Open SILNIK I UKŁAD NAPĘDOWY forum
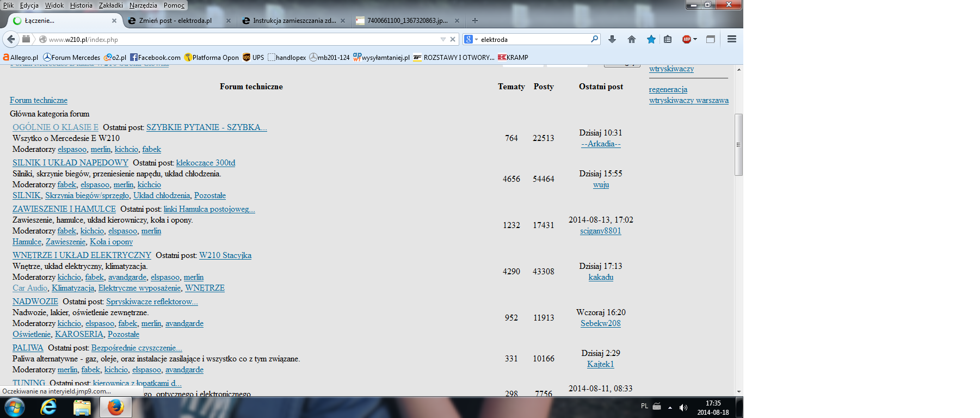 [70, 163]
